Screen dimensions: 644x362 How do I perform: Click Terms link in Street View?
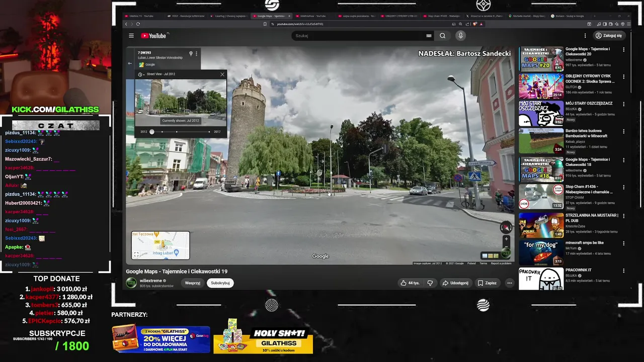[x=483, y=263]
